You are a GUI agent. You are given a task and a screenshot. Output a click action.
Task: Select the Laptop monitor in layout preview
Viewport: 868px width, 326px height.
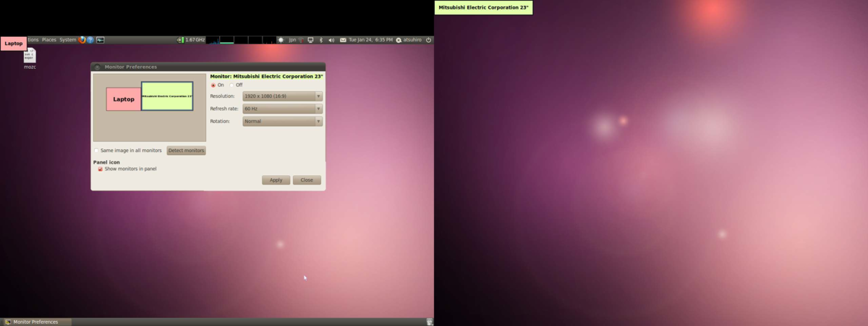[x=124, y=99]
